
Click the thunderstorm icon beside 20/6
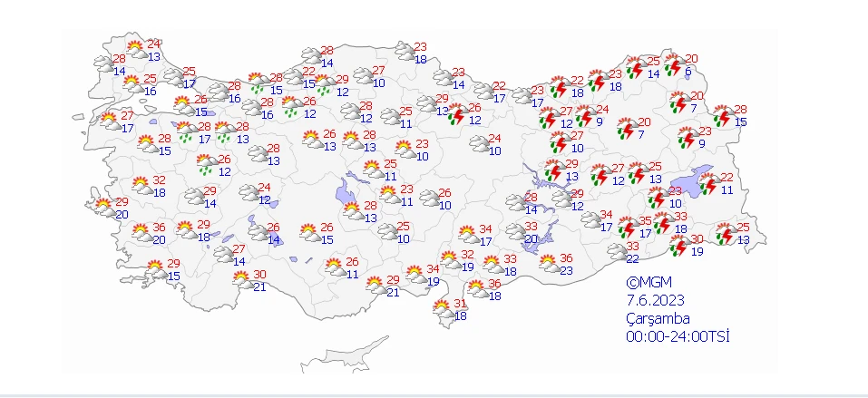click(x=674, y=65)
